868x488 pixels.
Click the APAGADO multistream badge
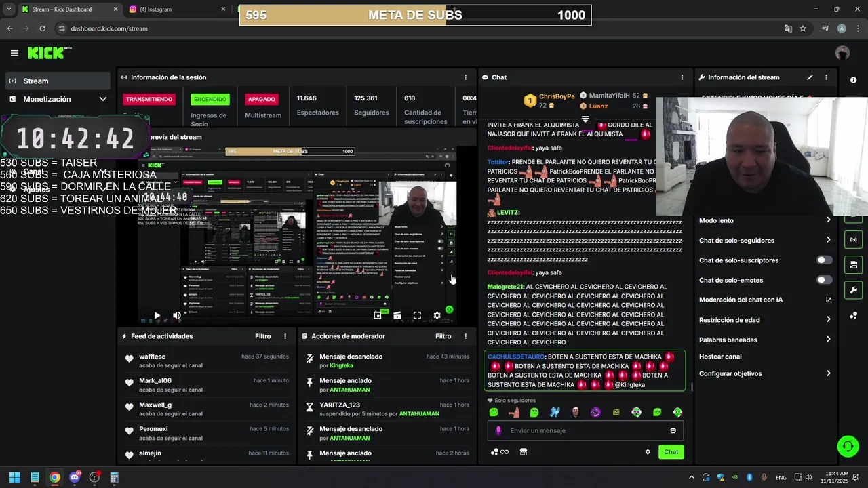tap(261, 99)
